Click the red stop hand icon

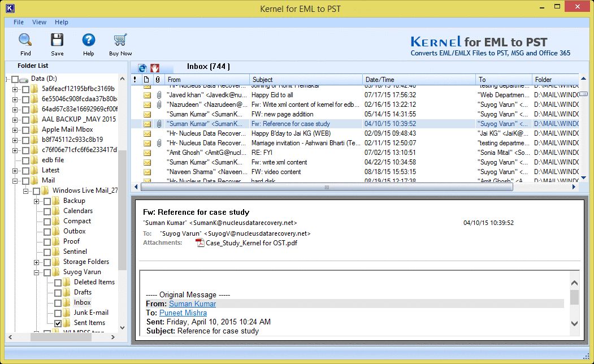[154, 68]
